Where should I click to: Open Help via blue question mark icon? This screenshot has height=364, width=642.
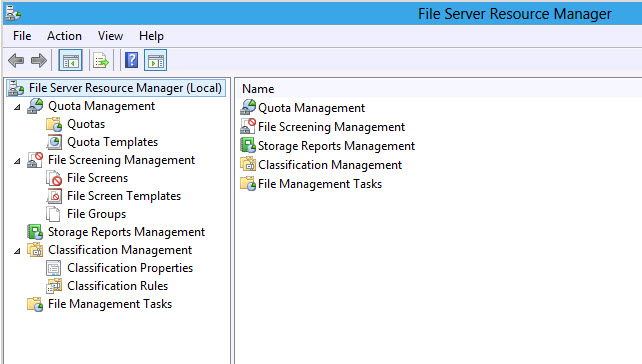(x=131, y=61)
